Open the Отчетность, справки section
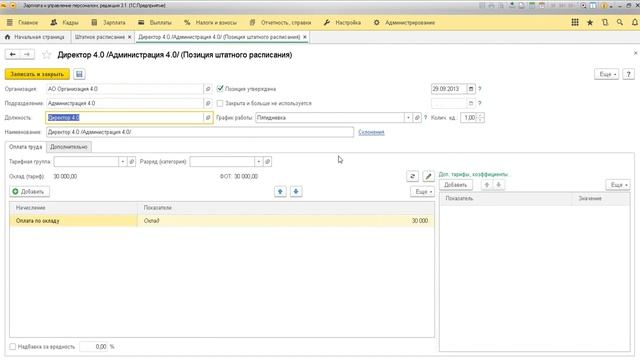The image size is (640, 360). pos(280,22)
